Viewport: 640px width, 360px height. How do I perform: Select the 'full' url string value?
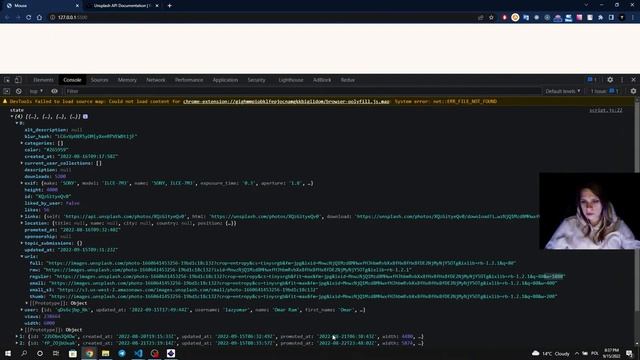coord(281,263)
